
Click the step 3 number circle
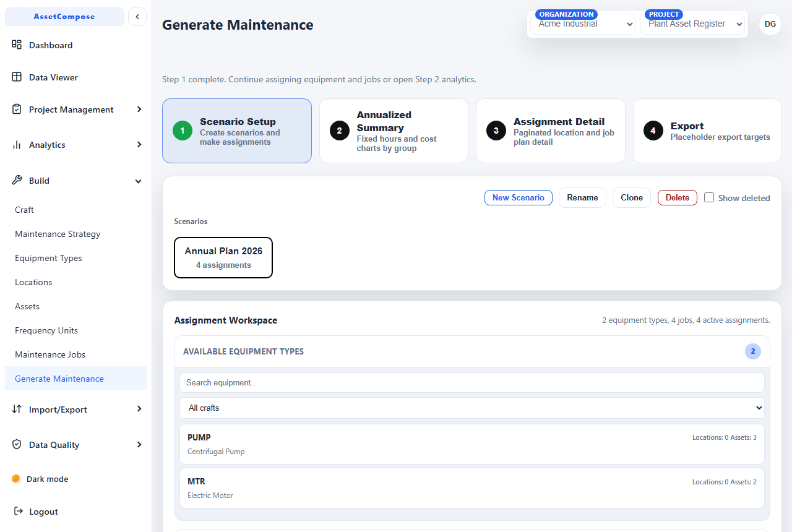coord(496,131)
